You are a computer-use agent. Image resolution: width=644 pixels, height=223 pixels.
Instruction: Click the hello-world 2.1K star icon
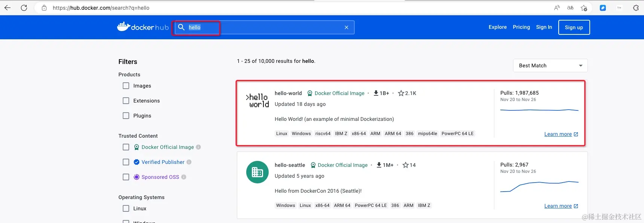pyautogui.click(x=401, y=93)
